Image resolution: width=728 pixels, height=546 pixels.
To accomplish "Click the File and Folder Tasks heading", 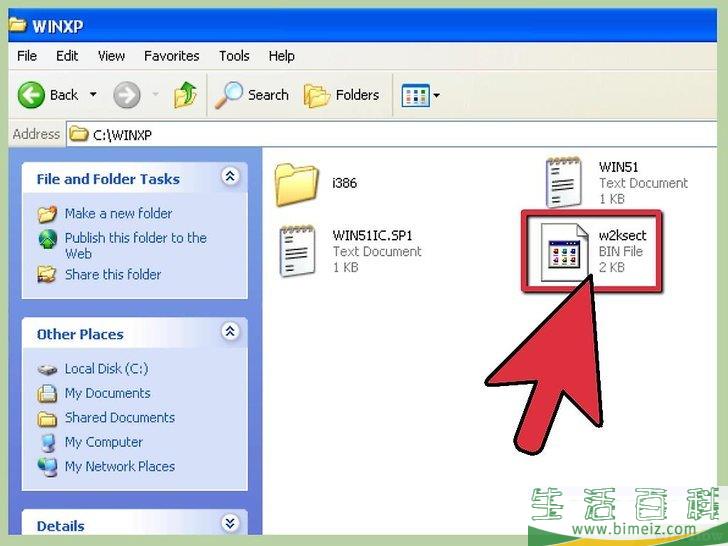I will click(x=108, y=179).
